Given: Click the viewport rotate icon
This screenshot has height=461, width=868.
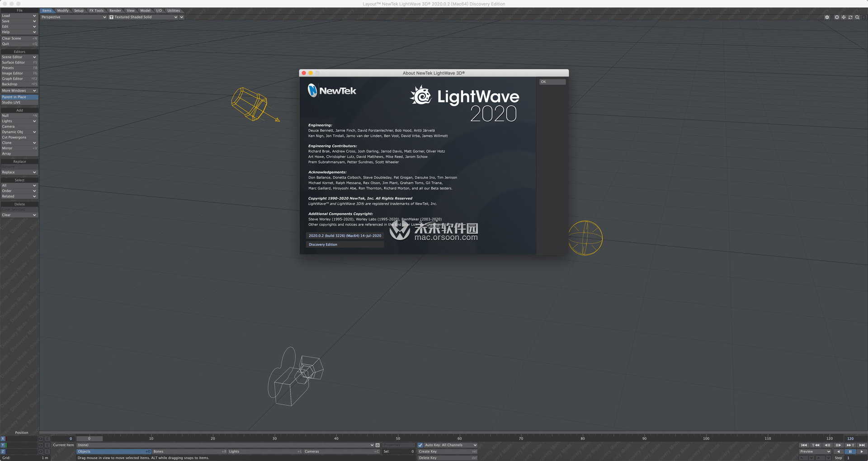Looking at the screenshot, I should (850, 17).
